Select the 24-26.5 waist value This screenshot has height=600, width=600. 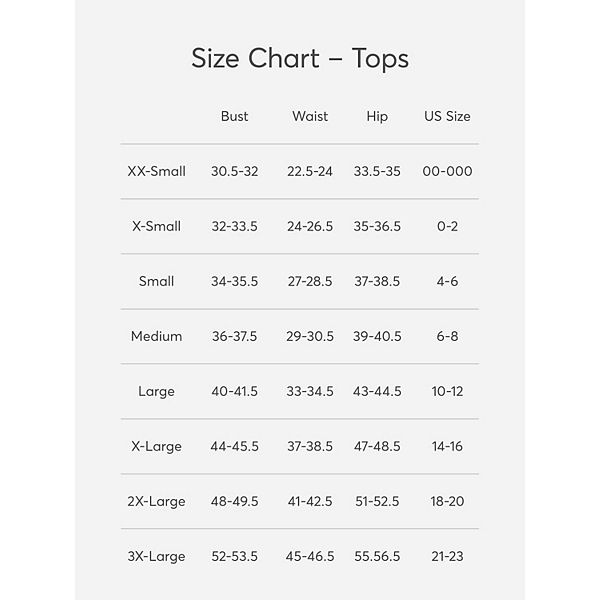pyautogui.click(x=310, y=226)
